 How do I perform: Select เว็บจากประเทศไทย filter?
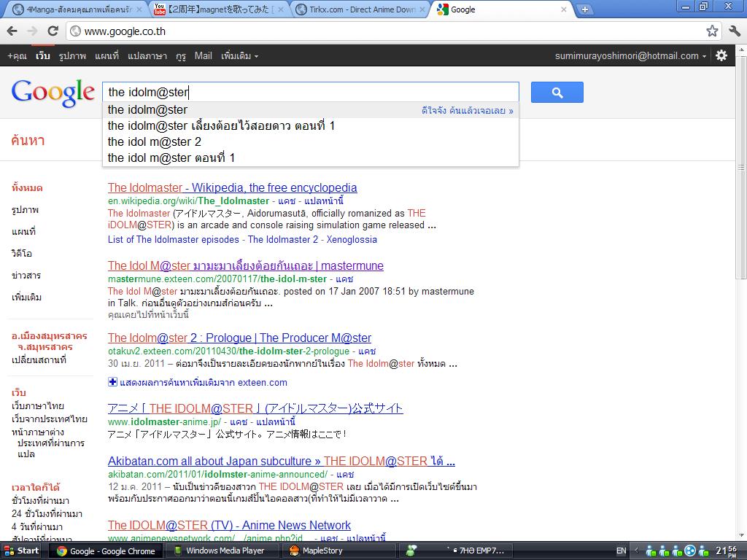pos(50,419)
